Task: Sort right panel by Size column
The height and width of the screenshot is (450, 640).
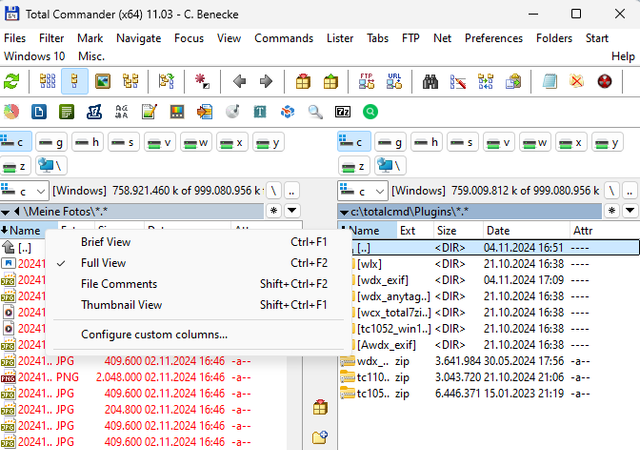Action: click(458, 231)
